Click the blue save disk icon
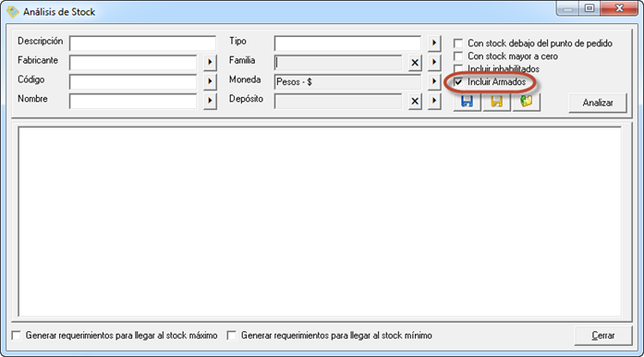Image resolution: width=644 pixels, height=357 pixels. pyautogui.click(x=467, y=101)
